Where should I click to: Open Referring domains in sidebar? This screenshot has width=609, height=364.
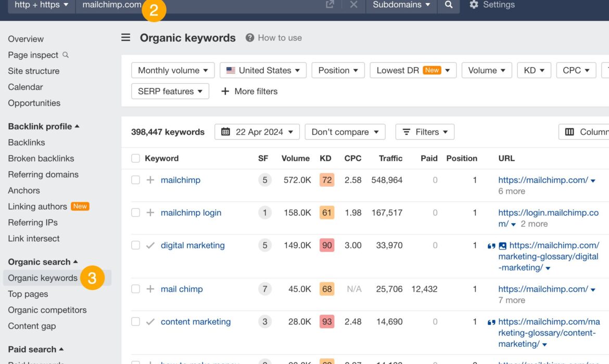point(43,174)
